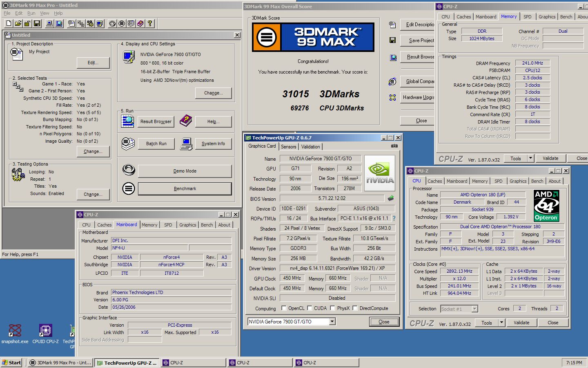This screenshot has width=588, height=368.
Task: Close the Untitled project panel
Action: tap(237, 35)
